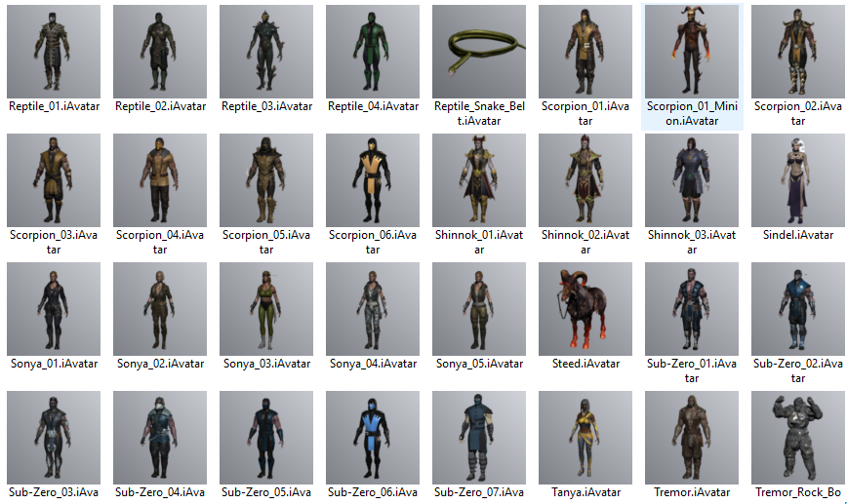Click the label Scorpion_01_Minion.iAvatar
This screenshot has height=504, width=847.
pyautogui.click(x=692, y=113)
